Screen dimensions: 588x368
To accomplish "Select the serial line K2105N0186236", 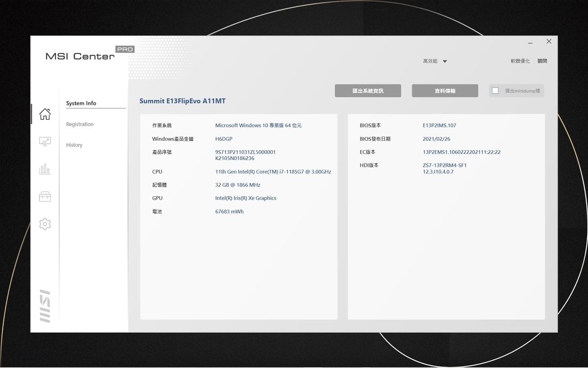I will tap(235, 158).
